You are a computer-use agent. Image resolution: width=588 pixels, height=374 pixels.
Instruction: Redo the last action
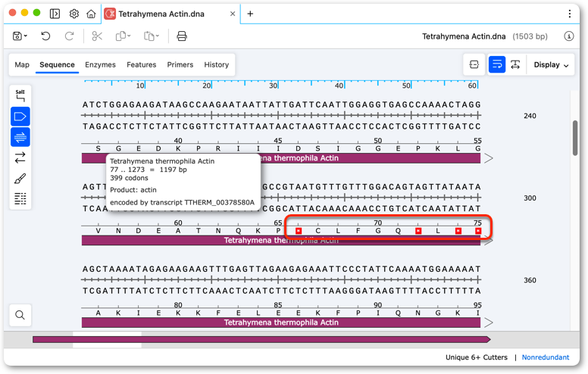click(x=69, y=36)
